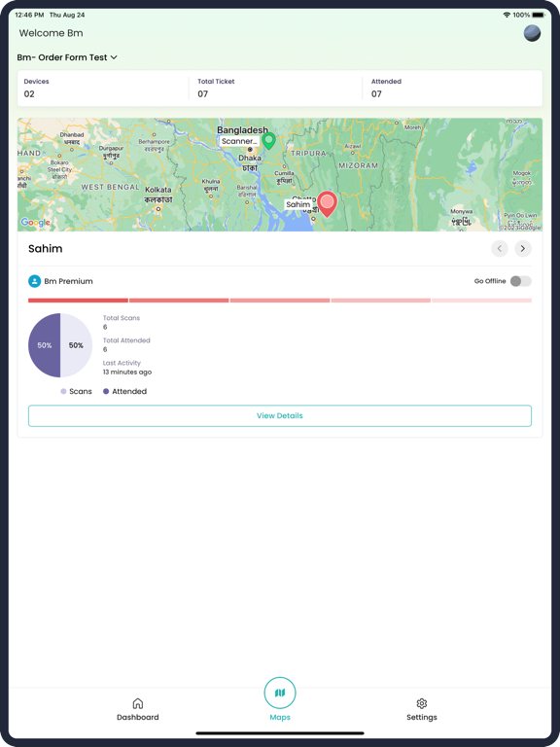Click the 12:46 PM clock

tap(29, 16)
